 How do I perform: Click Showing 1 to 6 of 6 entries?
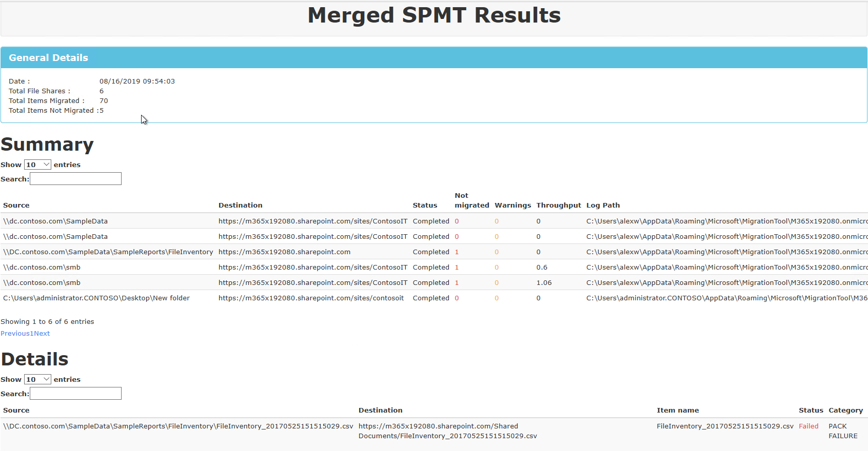tap(47, 322)
